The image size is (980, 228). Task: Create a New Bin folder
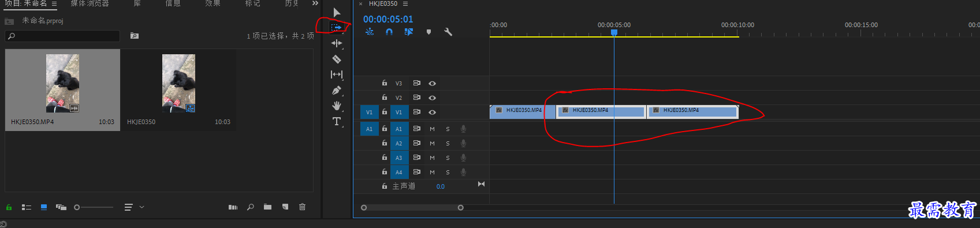(267, 207)
